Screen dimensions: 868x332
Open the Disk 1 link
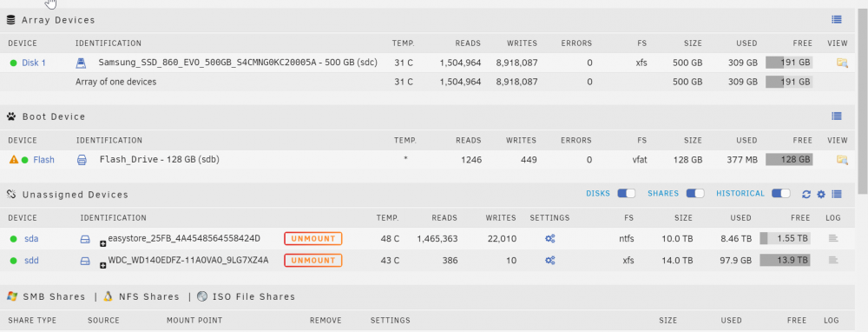click(x=34, y=63)
